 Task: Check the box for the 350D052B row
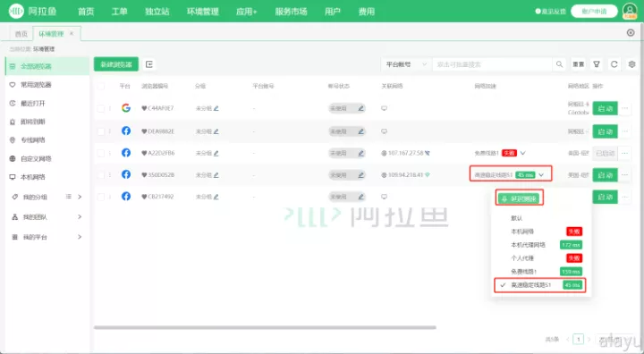pyautogui.click(x=100, y=175)
